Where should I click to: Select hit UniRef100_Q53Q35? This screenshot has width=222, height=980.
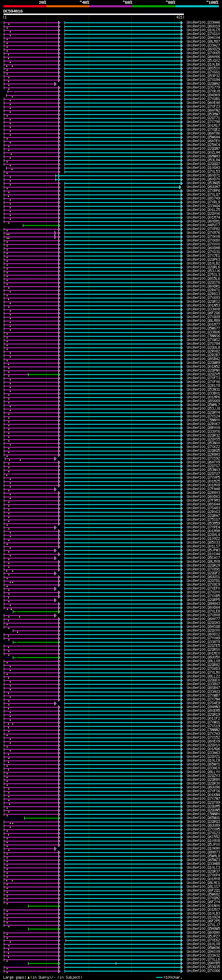pyautogui.click(x=203, y=967)
